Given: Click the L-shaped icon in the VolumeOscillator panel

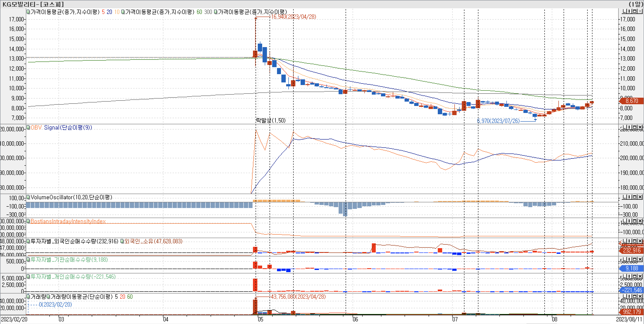Looking at the screenshot, I should 625,197.
